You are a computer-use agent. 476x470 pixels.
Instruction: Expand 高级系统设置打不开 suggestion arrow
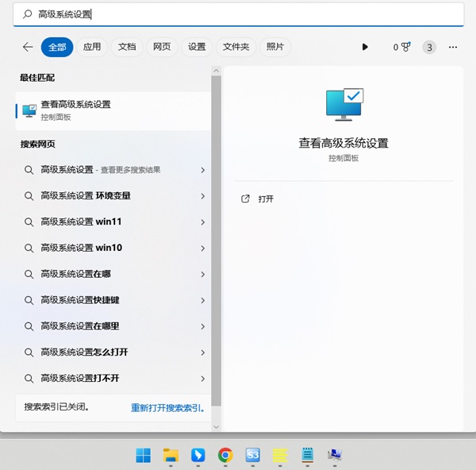tap(203, 379)
